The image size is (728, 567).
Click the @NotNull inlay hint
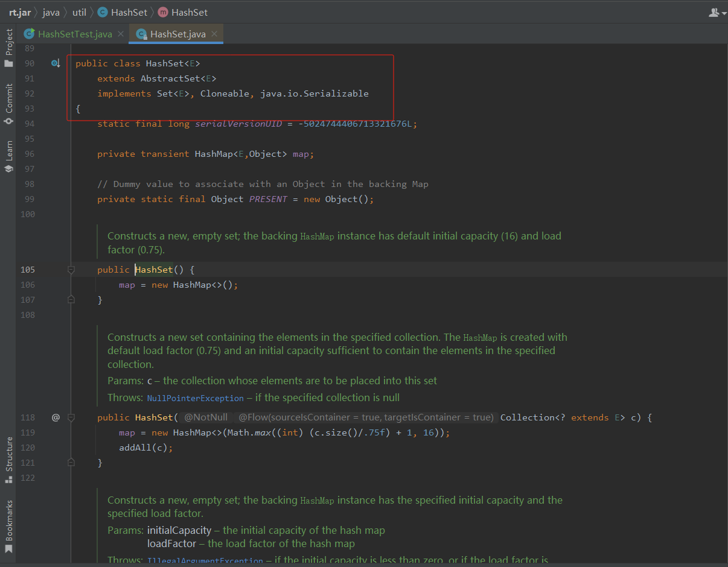tap(206, 417)
